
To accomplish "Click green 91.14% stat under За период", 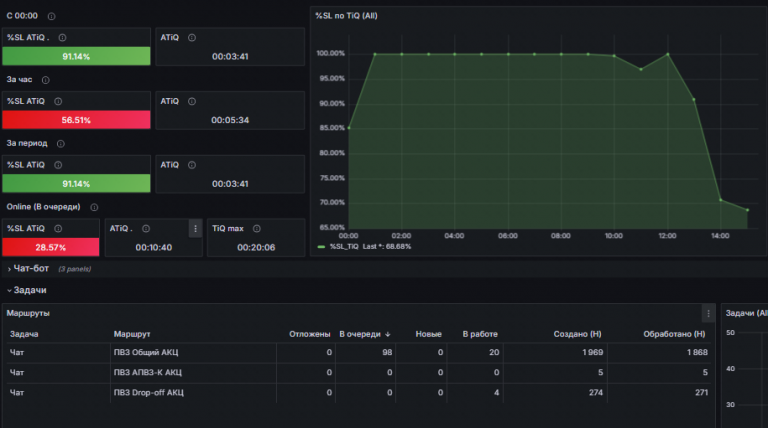I will coord(76,184).
